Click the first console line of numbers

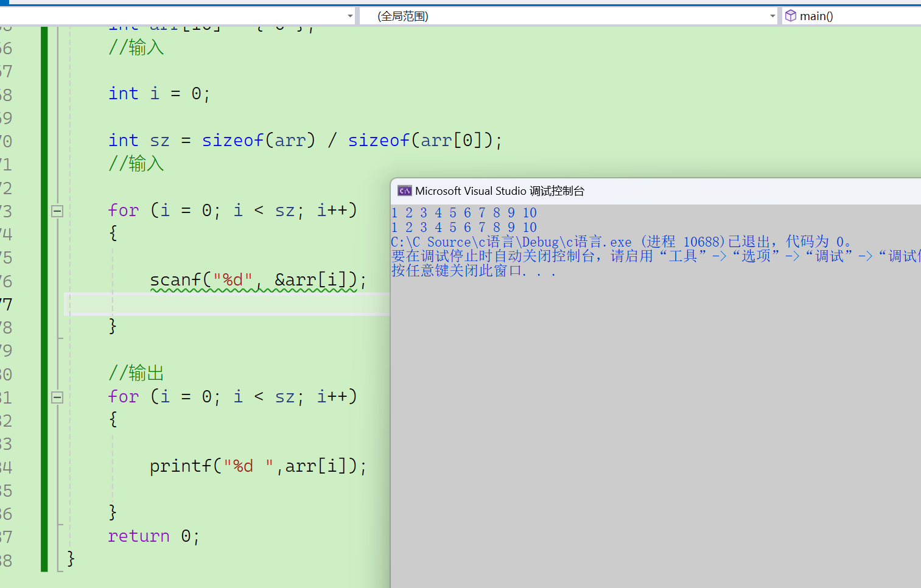pos(464,213)
